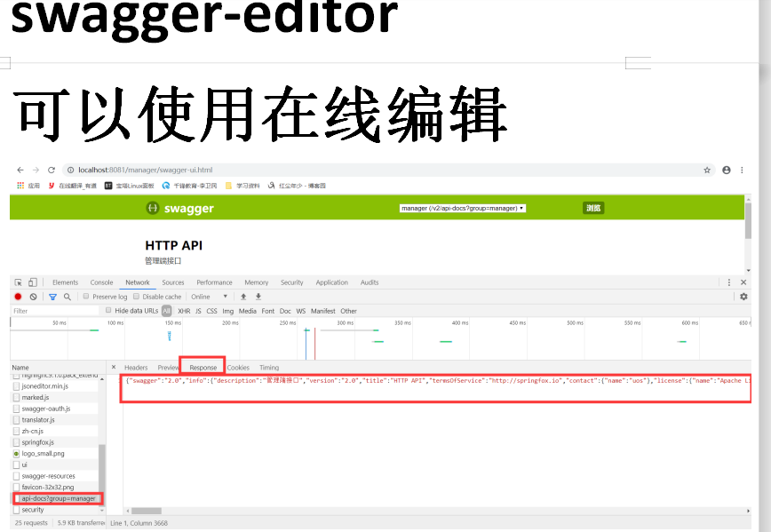Viewport: 771px width, 532px height.
Task: Click the swagger logo icon
Action: coord(153,208)
